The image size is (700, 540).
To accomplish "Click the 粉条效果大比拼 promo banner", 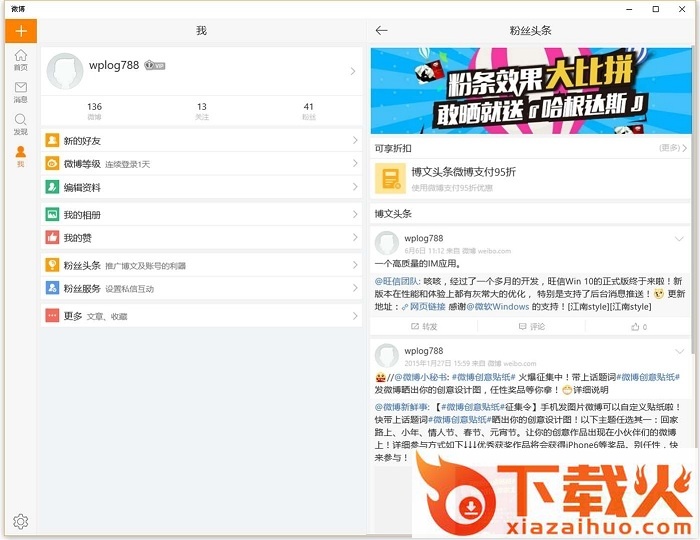I will coord(531,91).
